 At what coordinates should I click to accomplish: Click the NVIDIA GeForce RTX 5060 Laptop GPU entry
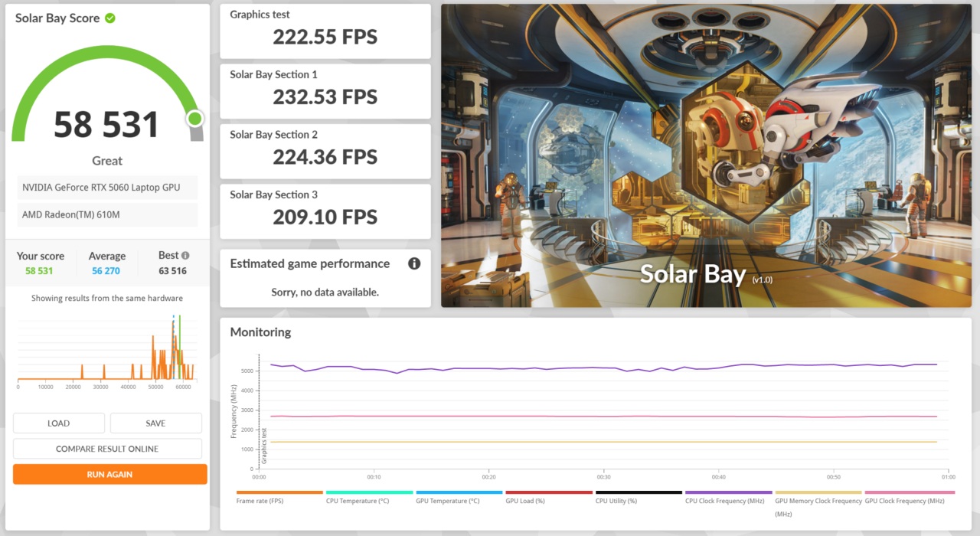pyautogui.click(x=107, y=188)
